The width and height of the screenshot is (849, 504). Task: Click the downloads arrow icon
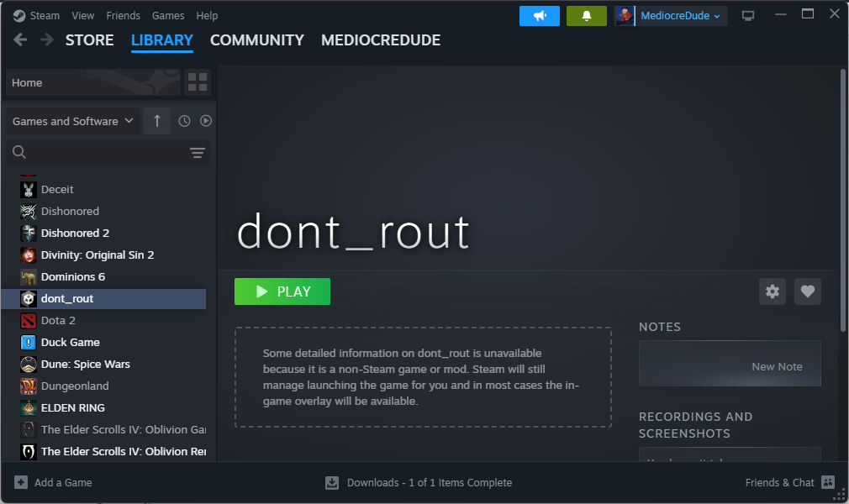click(332, 482)
